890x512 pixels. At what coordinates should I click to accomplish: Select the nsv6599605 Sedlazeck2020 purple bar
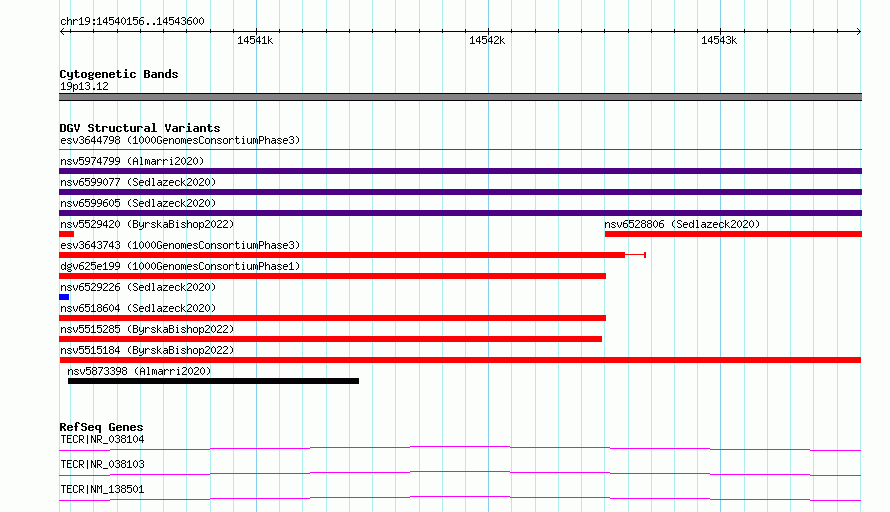(460, 213)
